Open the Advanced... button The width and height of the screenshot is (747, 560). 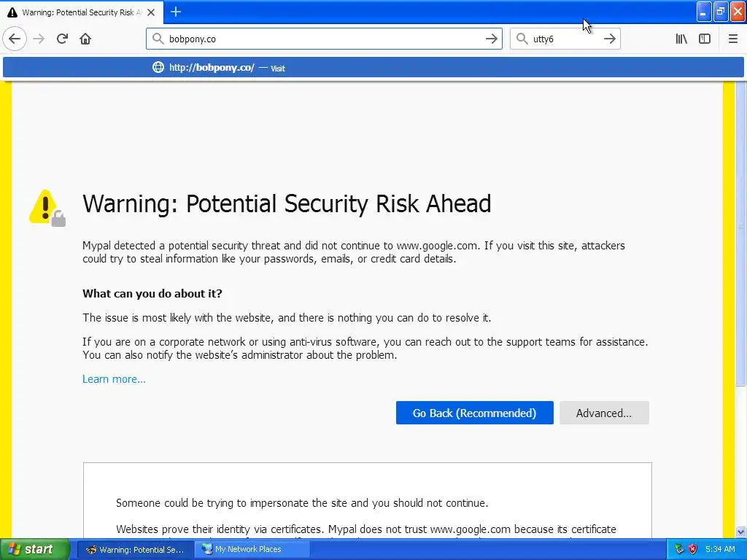point(604,413)
